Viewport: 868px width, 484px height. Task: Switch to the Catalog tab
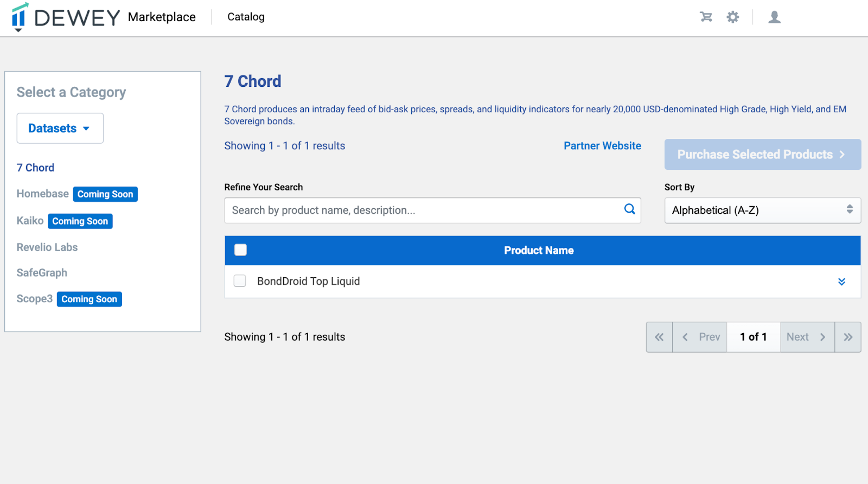pos(245,17)
